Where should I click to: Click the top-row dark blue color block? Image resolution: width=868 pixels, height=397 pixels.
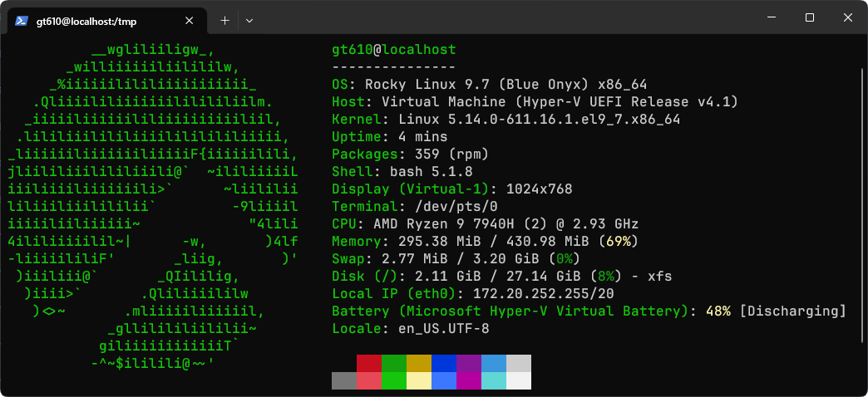(x=443, y=363)
